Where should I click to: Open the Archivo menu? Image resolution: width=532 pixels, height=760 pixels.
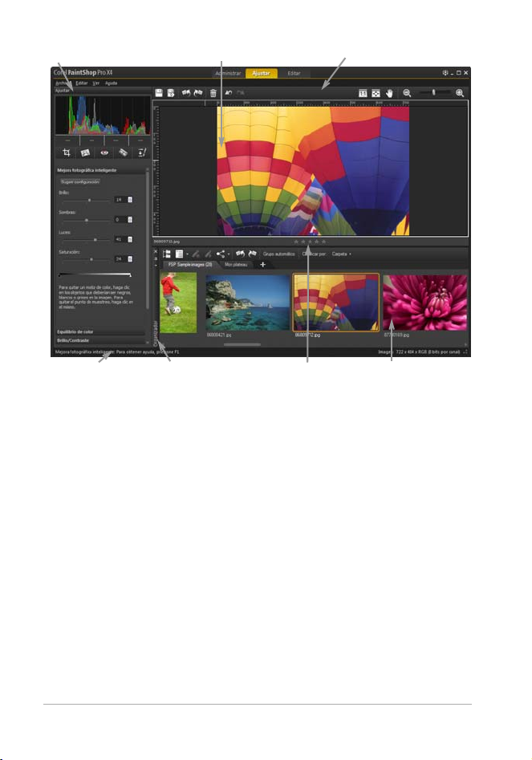(63, 83)
